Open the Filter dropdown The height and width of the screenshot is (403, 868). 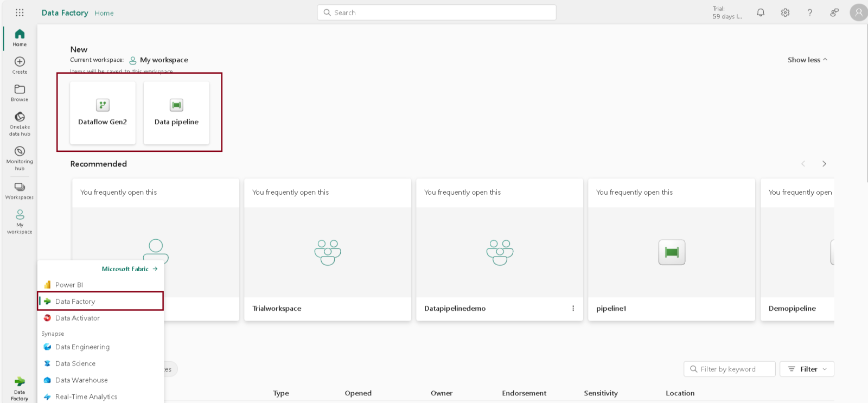(807, 369)
